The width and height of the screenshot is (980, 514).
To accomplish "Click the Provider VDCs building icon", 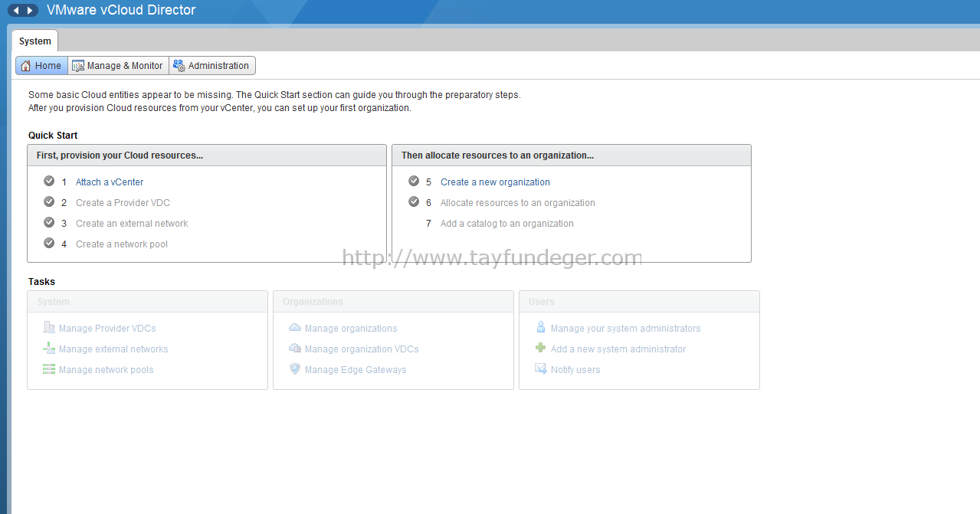I will tap(49, 328).
